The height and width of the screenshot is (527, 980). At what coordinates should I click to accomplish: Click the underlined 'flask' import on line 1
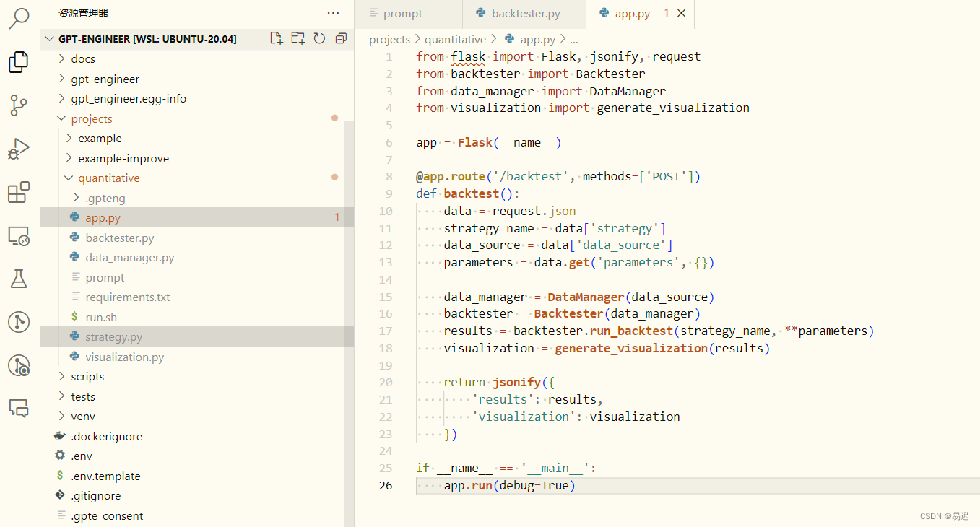point(468,56)
